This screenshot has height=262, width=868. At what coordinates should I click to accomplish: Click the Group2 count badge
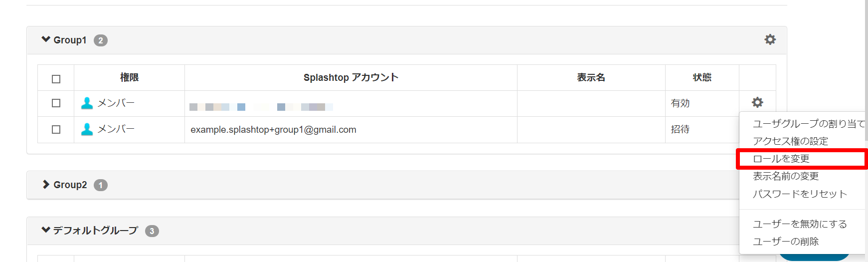click(101, 185)
